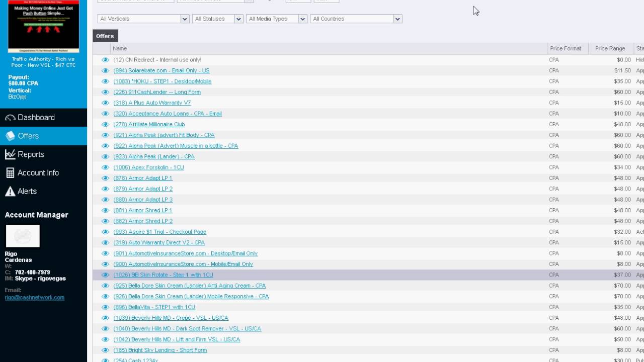Click eye icon for Apex Forskolin 1CU

pos(105,167)
